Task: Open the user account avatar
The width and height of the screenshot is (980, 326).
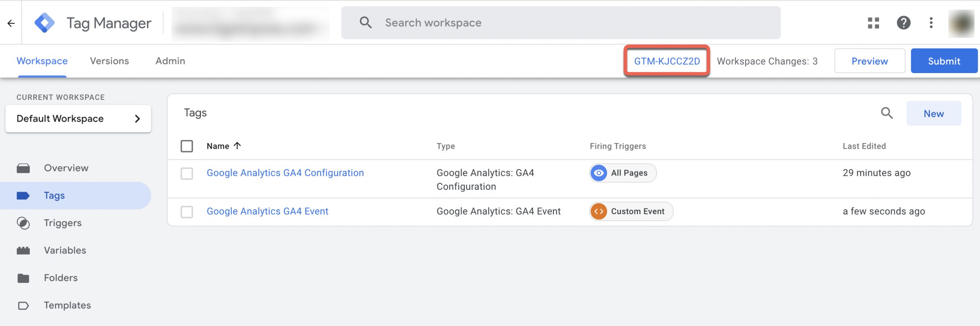Action: [x=961, y=23]
